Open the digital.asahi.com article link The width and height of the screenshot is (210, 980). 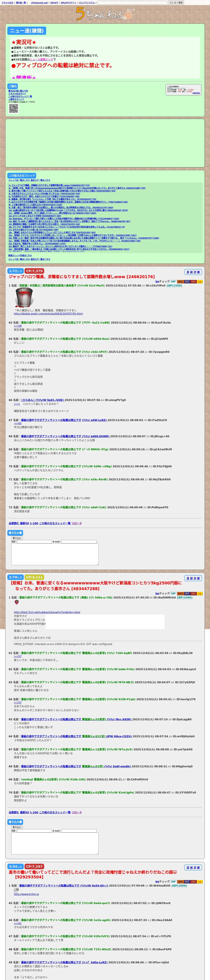(48, 314)
